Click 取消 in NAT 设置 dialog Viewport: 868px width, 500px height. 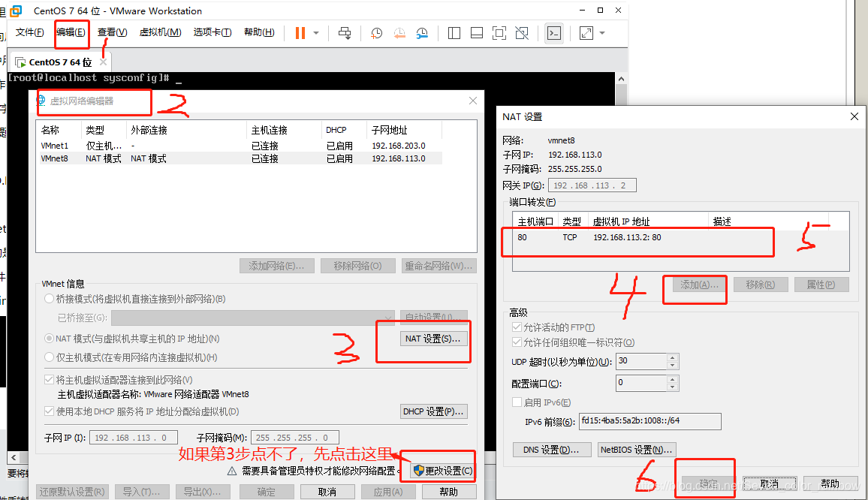tap(770, 484)
